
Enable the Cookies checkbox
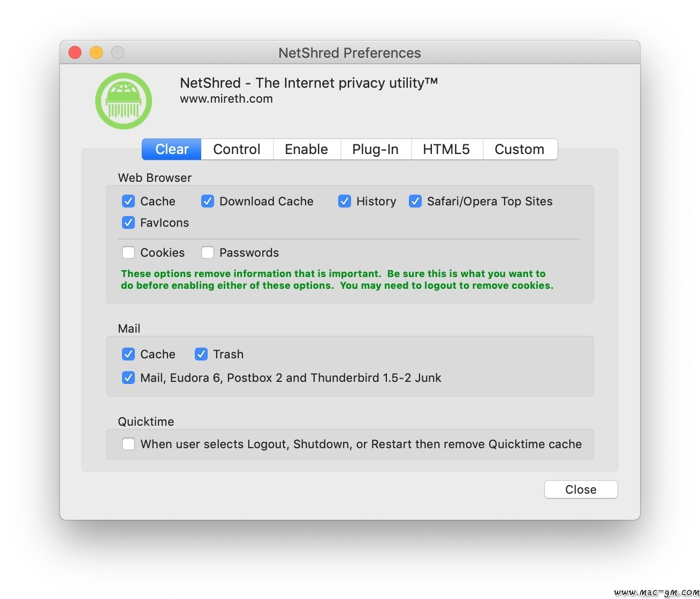click(128, 252)
